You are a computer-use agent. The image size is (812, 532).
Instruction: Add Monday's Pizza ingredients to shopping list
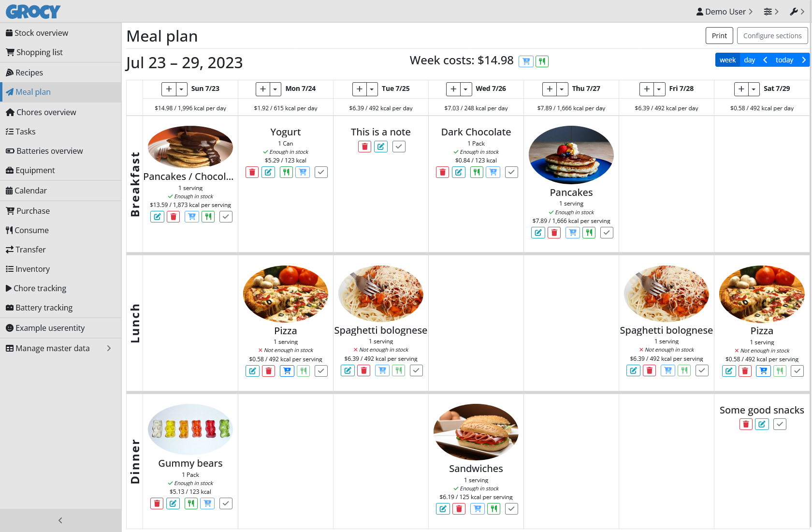(287, 371)
